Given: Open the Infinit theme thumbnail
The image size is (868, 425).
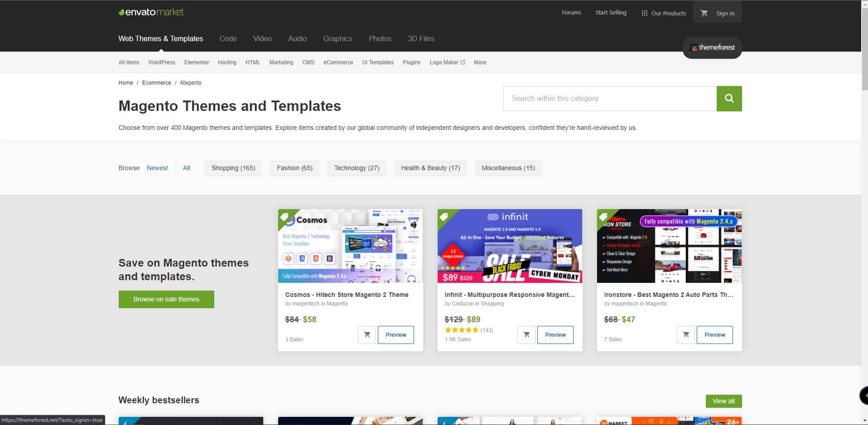Looking at the screenshot, I should click(510, 246).
